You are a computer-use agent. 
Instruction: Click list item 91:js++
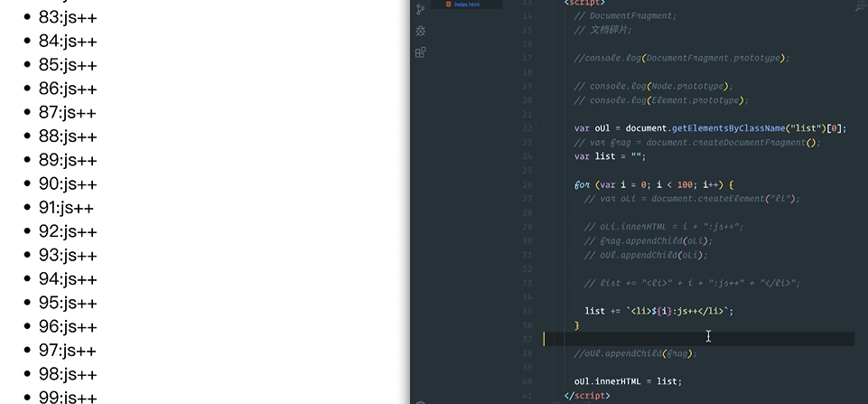(67, 208)
